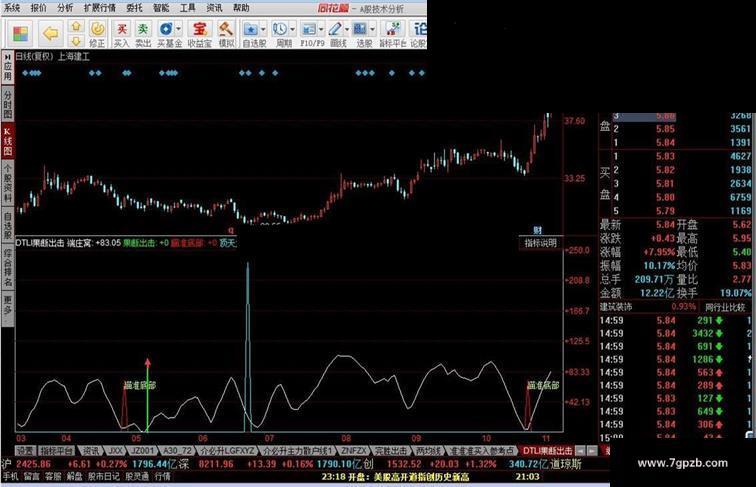Select the 介必升LGFXYZ indicator tab

pyautogui.click(x=227, y=450)
